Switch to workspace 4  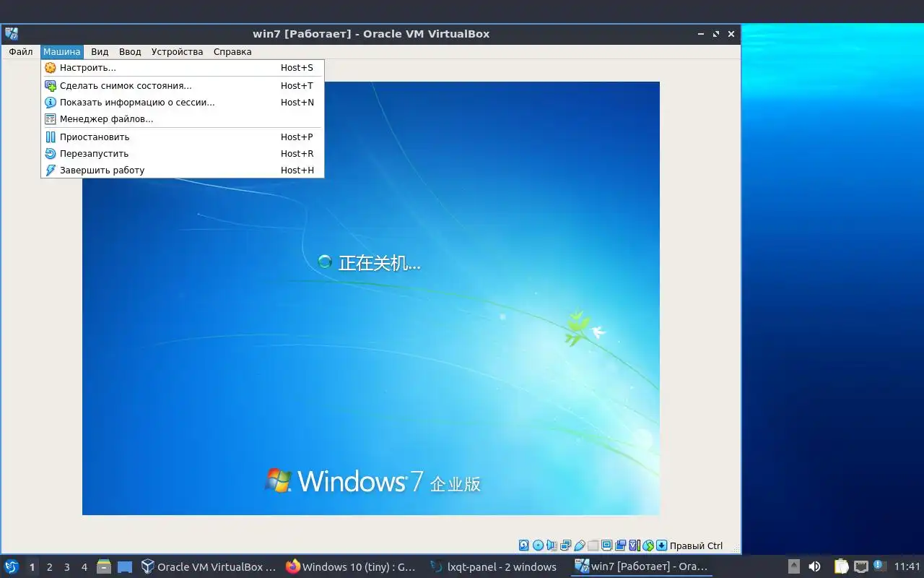[x=84, y=567]
